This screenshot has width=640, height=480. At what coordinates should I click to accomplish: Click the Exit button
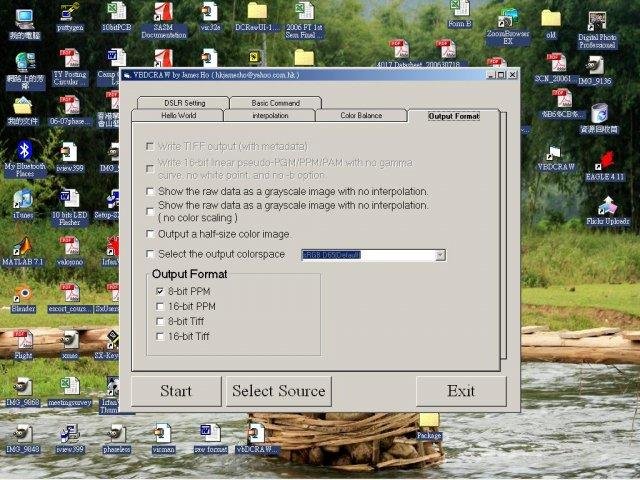pyautogui.click(x=461, y=391)
